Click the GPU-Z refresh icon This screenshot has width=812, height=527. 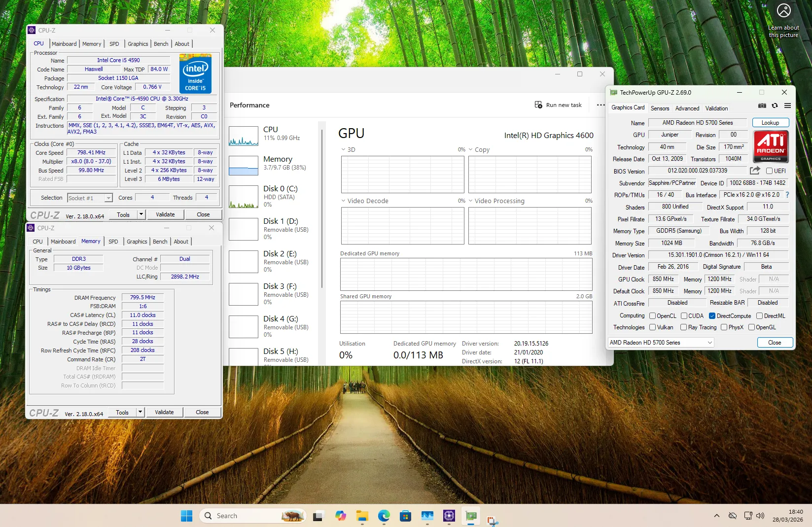775,105
